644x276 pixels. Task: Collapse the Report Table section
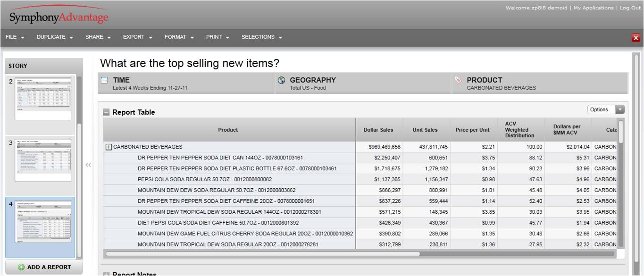(106, 112)
